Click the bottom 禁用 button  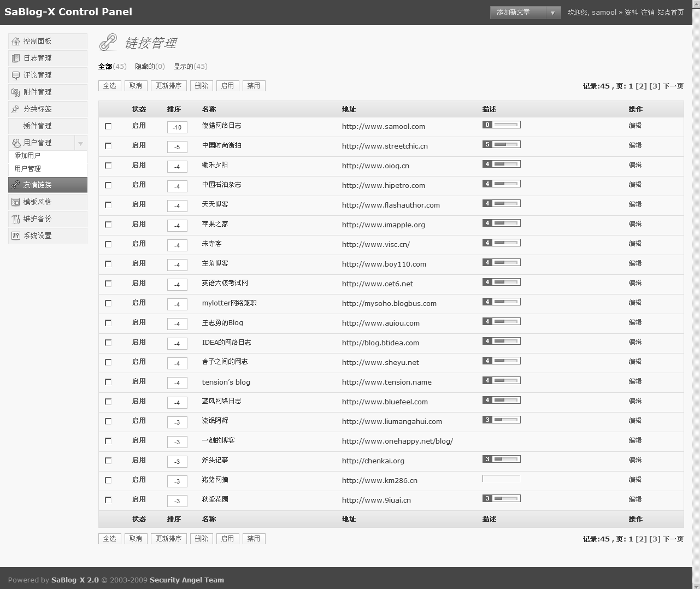point(254,539)
